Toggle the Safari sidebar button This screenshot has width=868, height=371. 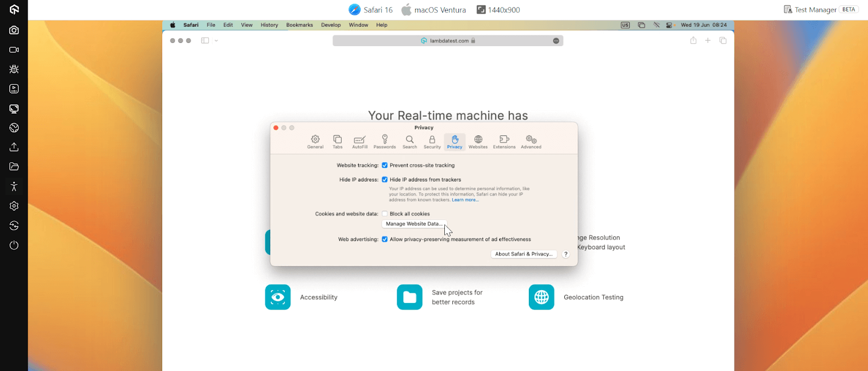click(205, 41)
